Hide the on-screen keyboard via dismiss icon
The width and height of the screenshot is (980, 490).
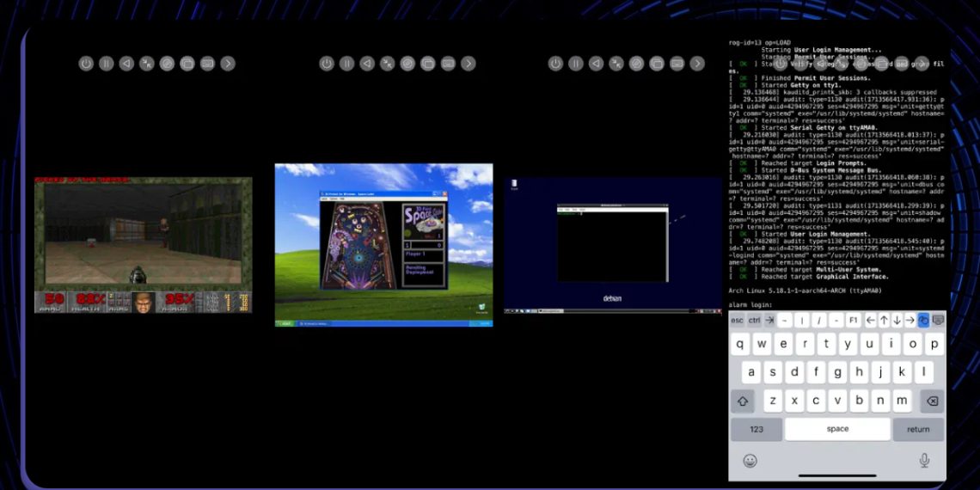[938, 320]
